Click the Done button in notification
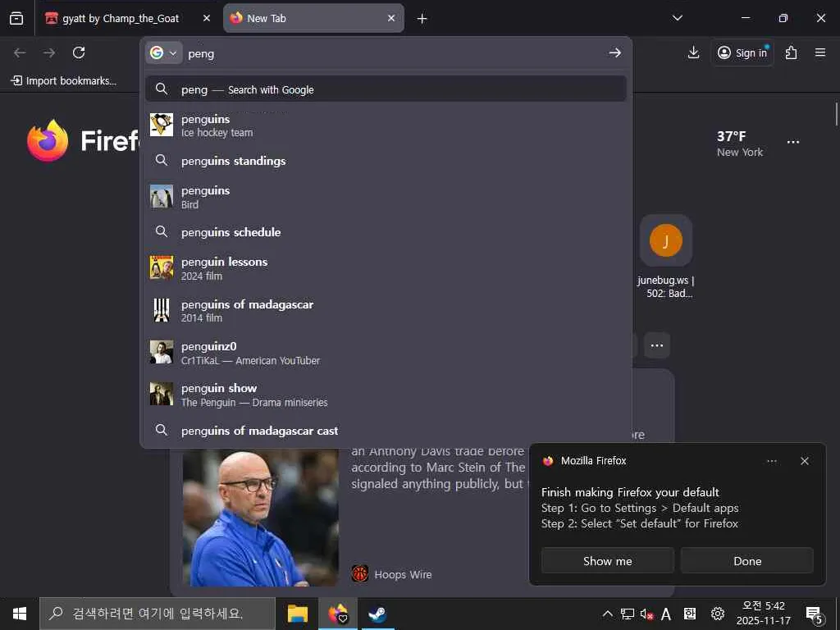 pyautogui.click(x=747, y=561)
